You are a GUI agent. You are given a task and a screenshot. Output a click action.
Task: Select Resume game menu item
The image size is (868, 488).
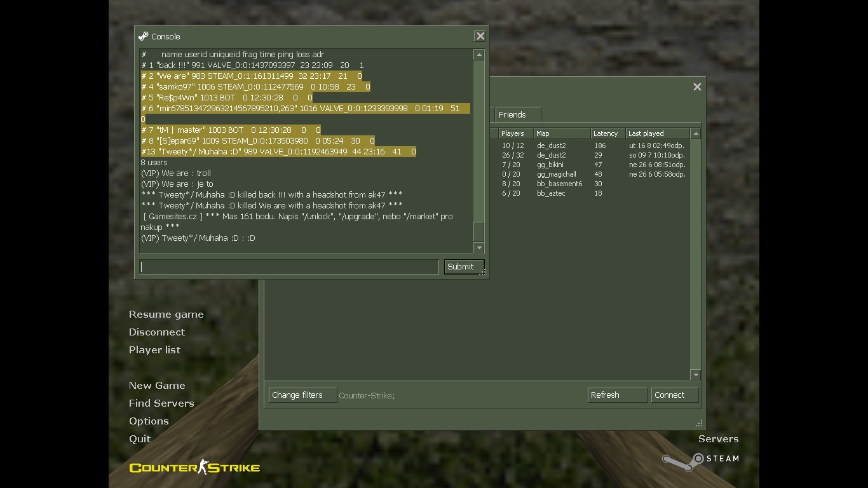[166, 315]
